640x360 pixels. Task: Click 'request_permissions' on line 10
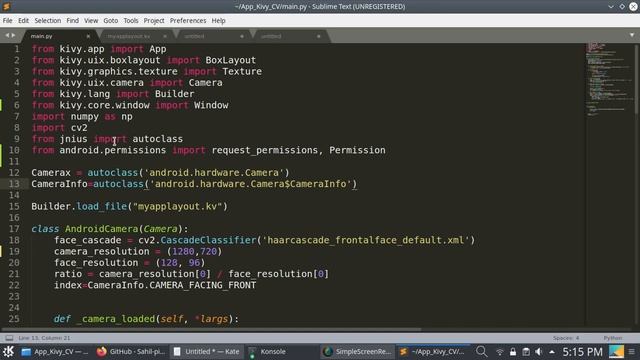pyautogui.click(x=264, y=150)
